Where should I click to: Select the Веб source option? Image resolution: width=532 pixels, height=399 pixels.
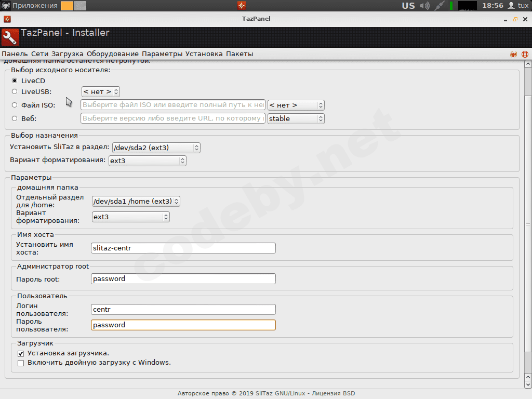click(15, 118)
